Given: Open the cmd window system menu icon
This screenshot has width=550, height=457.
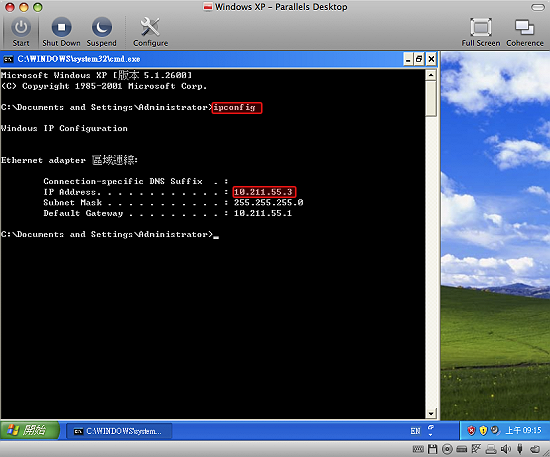Looking at the screenshot, I should tap(8, 59).
